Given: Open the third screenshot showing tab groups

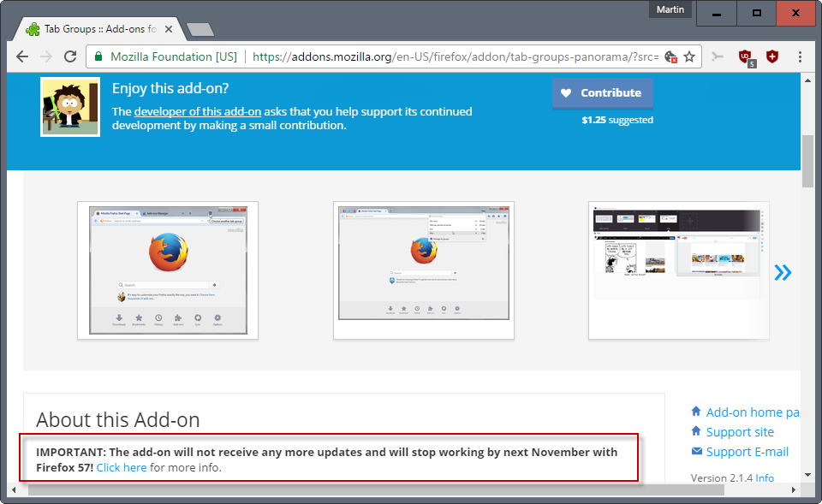Looking at the screenshot, I should [x=679, y=270].
